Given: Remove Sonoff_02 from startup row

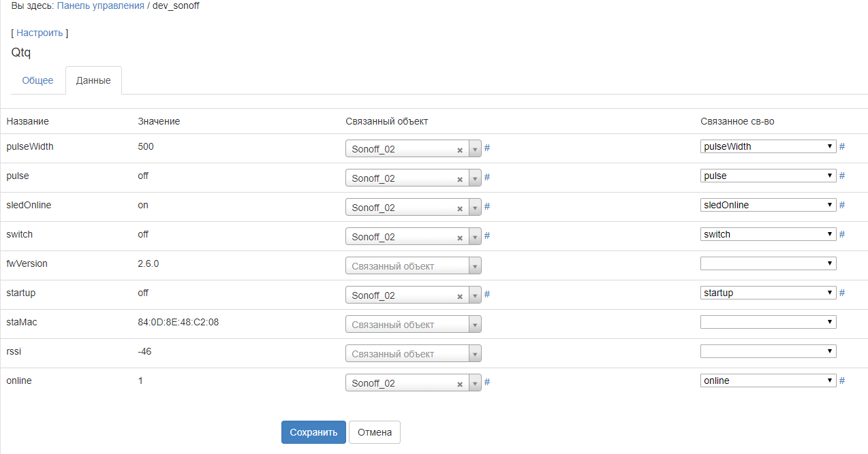Looking at the screenshot, I should pos(460,296).
